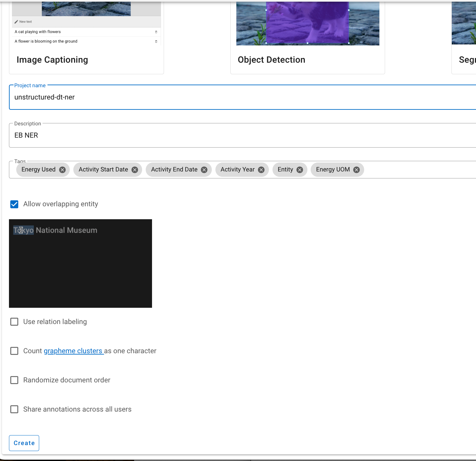Viewport: 476px width, 461px height.
Task: Click the pencil icon beside New text
Action: tap(16, 22)
